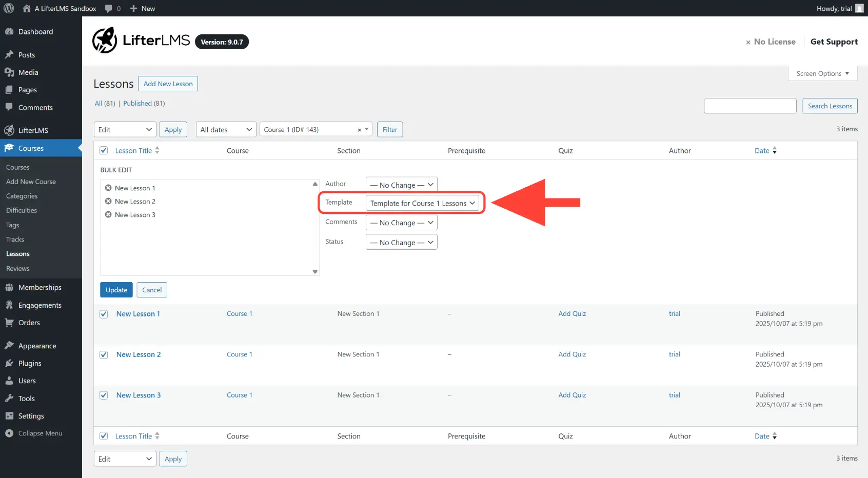The image size is (868, 478).
Task: Open the All dates filter dropdown
Action: click(x=226, y=130)
